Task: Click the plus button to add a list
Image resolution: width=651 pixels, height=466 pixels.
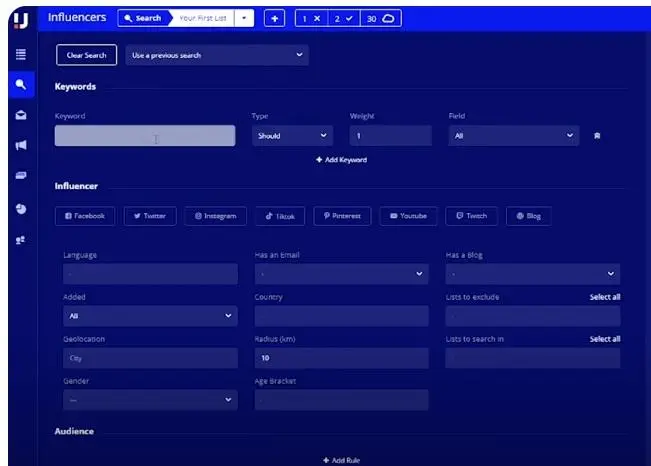Action: [x=274, y=18]
